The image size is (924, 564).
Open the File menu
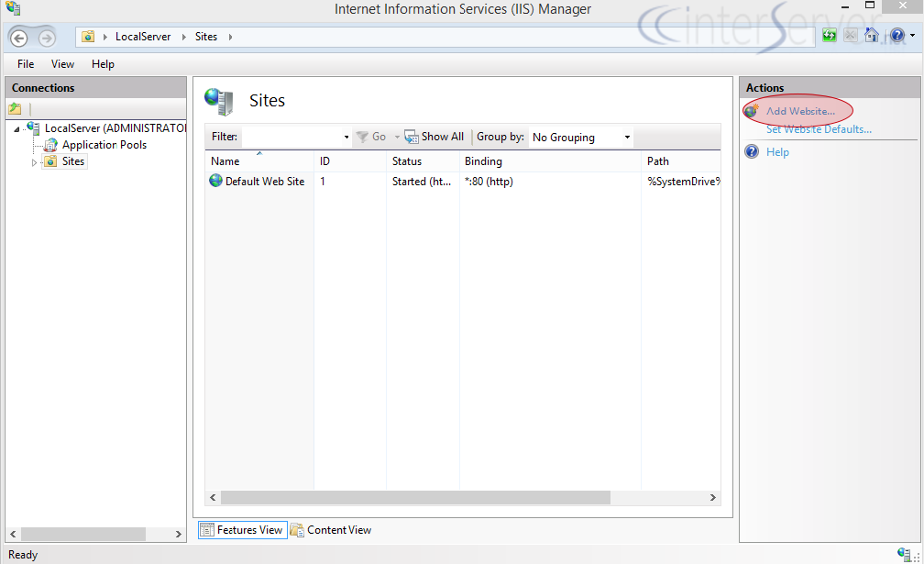point(26,63)
